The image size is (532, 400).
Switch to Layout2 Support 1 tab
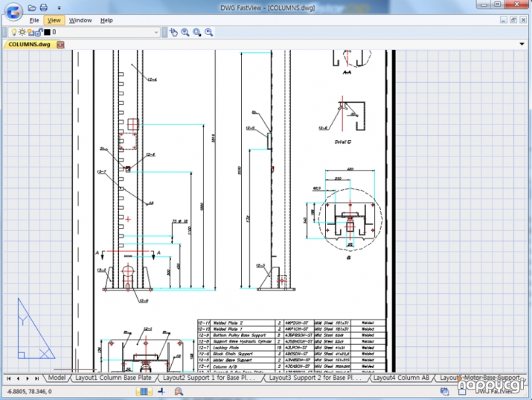[x=208, y=378]
